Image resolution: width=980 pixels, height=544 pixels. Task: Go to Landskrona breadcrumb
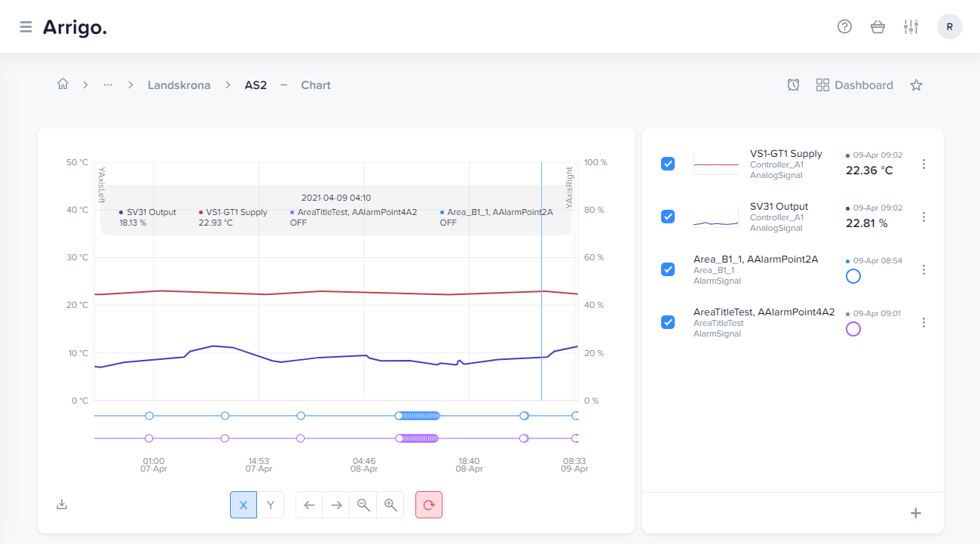[x=179, y=85]
